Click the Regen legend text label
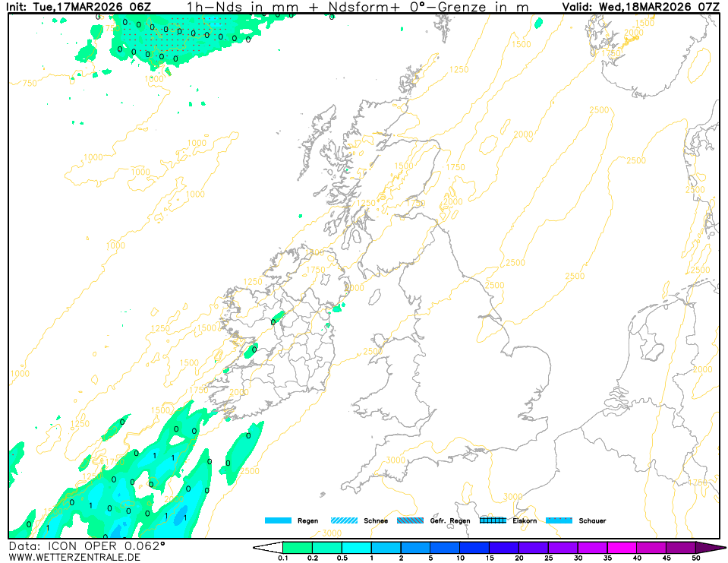The width and height of the screenshot is (728, 563). click(x=308, y=521)
